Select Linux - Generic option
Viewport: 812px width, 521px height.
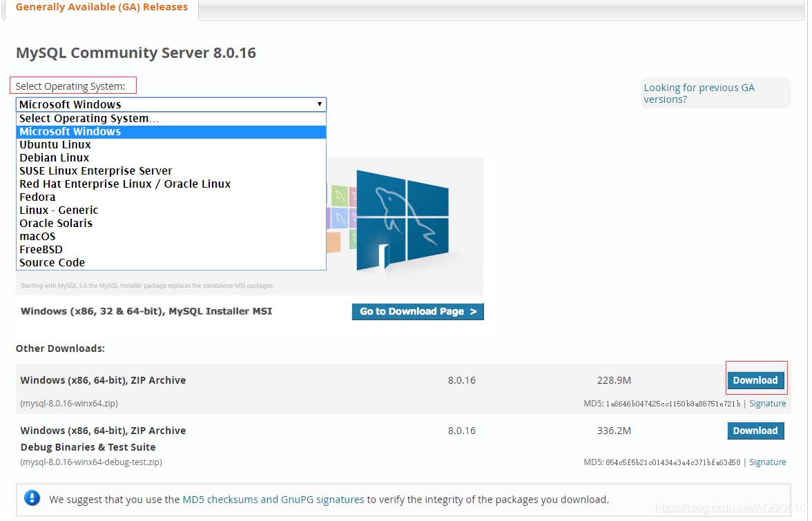click(x=171, y=210)
